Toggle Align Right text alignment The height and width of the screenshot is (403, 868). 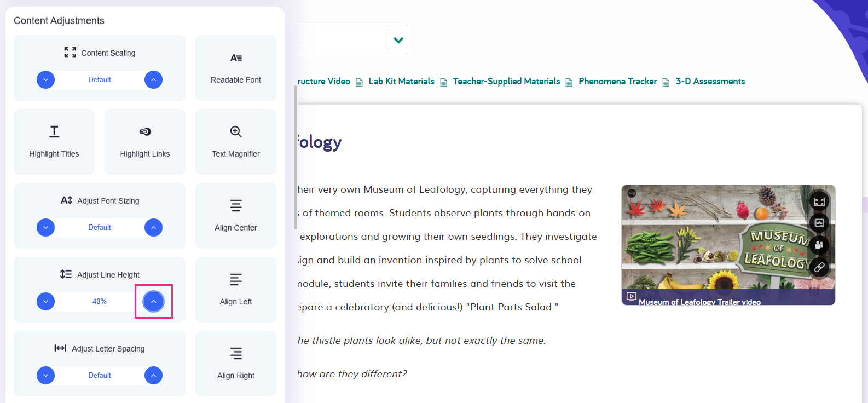coord(236,364)
